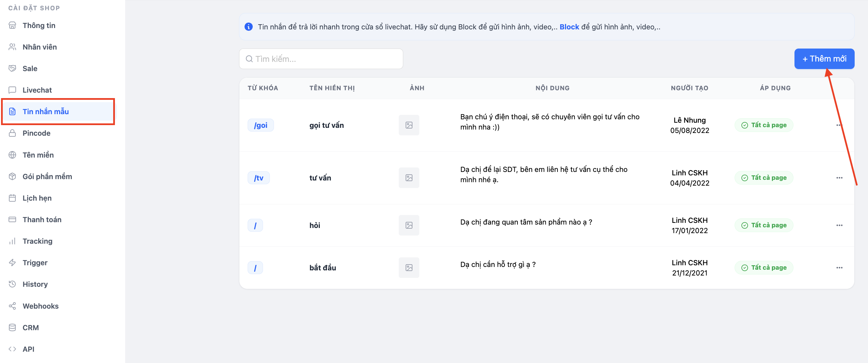The image size is (868, 363).
Task: Click the Lịch hẹn calendar icon
Action: [12, 198]
